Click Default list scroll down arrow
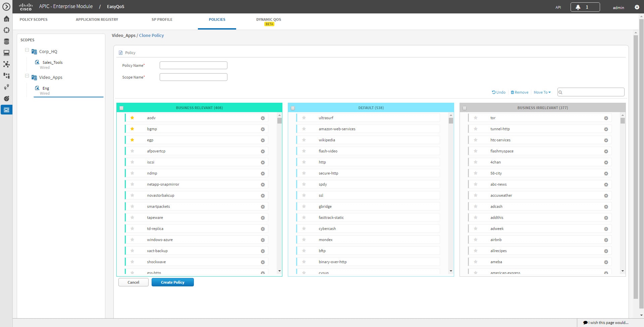The image size is (644, 327). pos(451,271)
